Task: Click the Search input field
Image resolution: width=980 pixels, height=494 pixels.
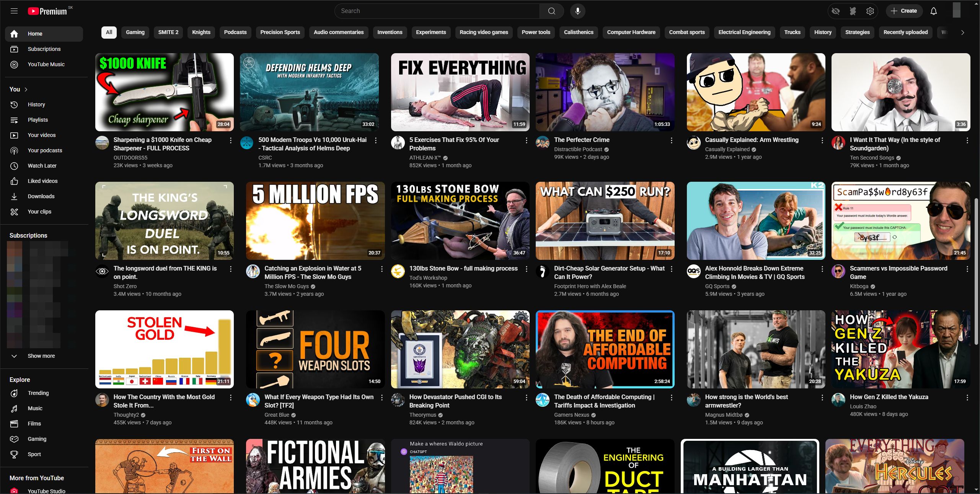Action: click(x=437, y=11)
